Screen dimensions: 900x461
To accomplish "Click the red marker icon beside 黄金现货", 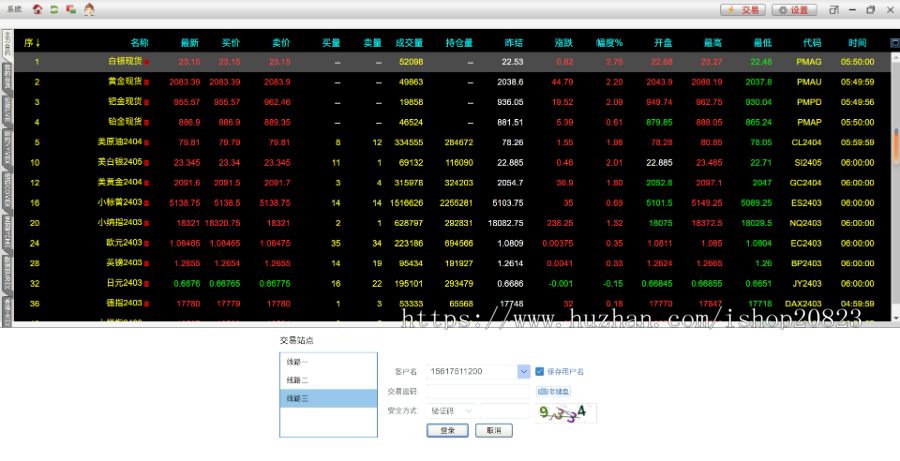I will click(x=146, y=82).
